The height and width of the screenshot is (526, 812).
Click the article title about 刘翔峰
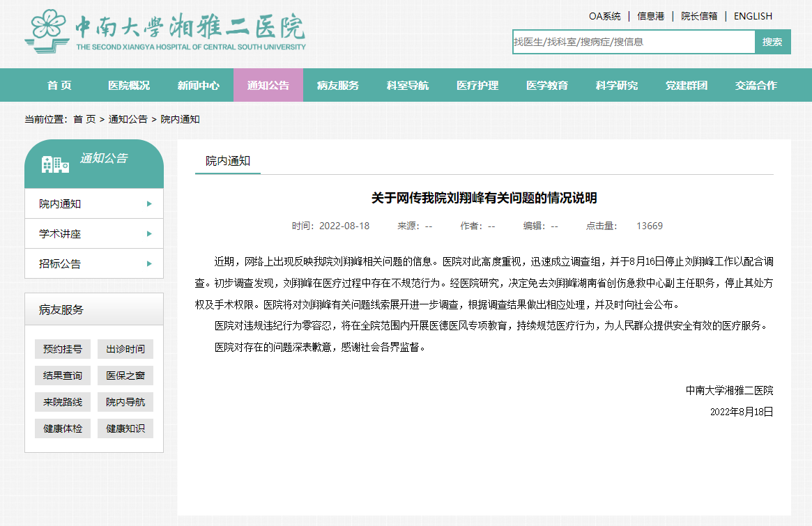click(484, 198)
